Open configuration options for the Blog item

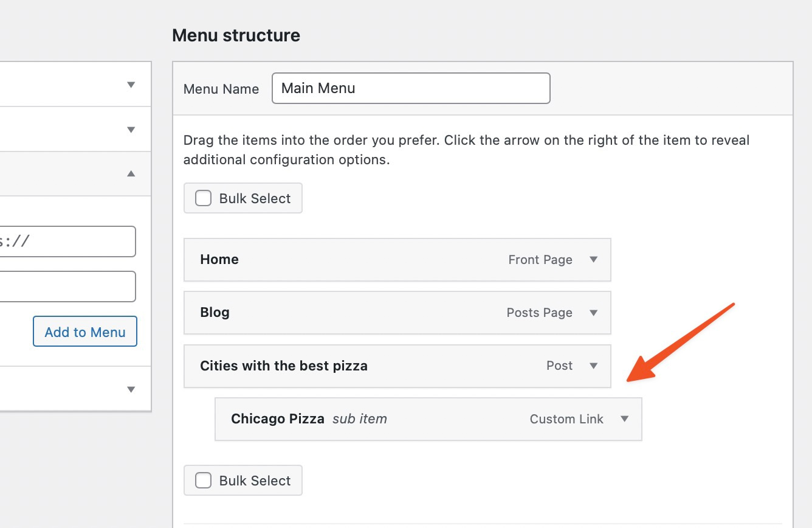pos(593,313)
